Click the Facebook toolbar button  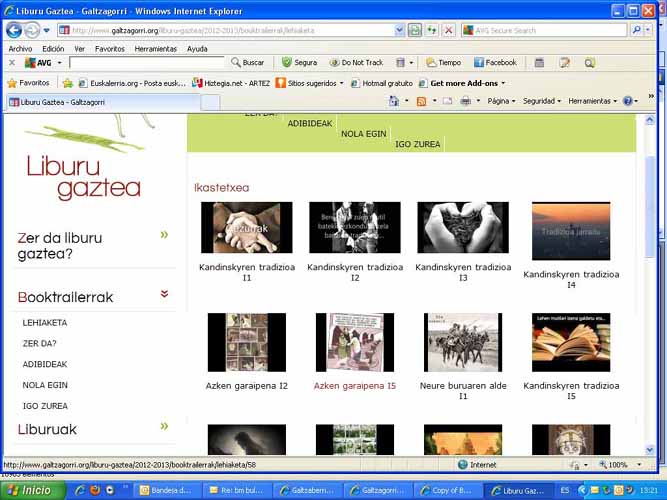point(495,63)
